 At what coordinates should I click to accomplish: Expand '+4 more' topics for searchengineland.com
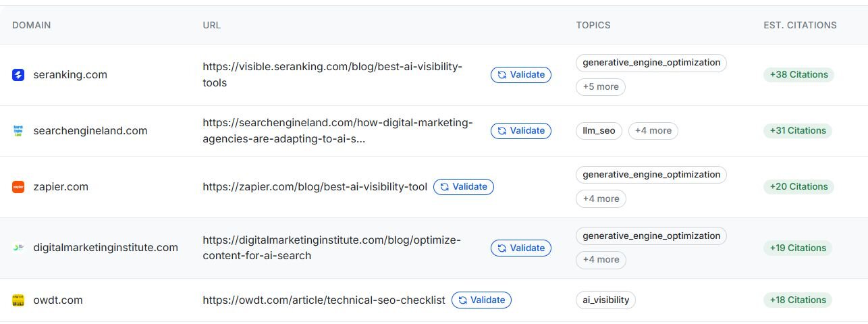(653, 131)
